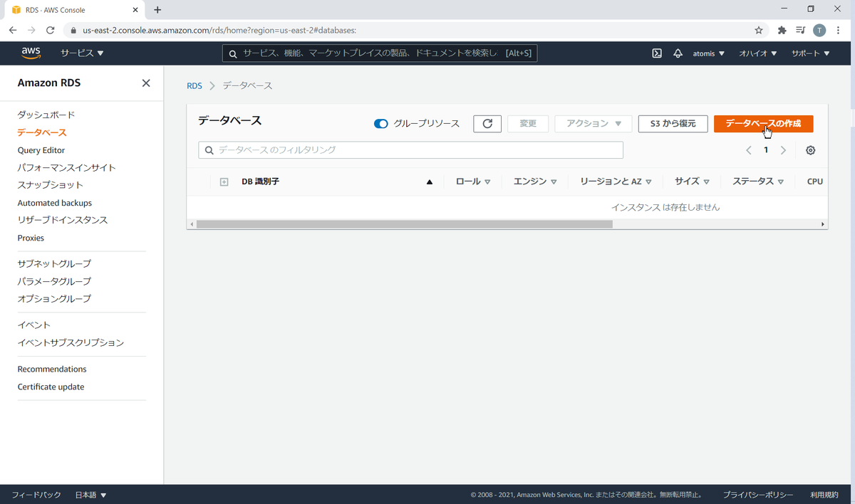Screen dimensions: 855x504
Task: Open Query Editor in sidebar
Action: pos(41,150)
